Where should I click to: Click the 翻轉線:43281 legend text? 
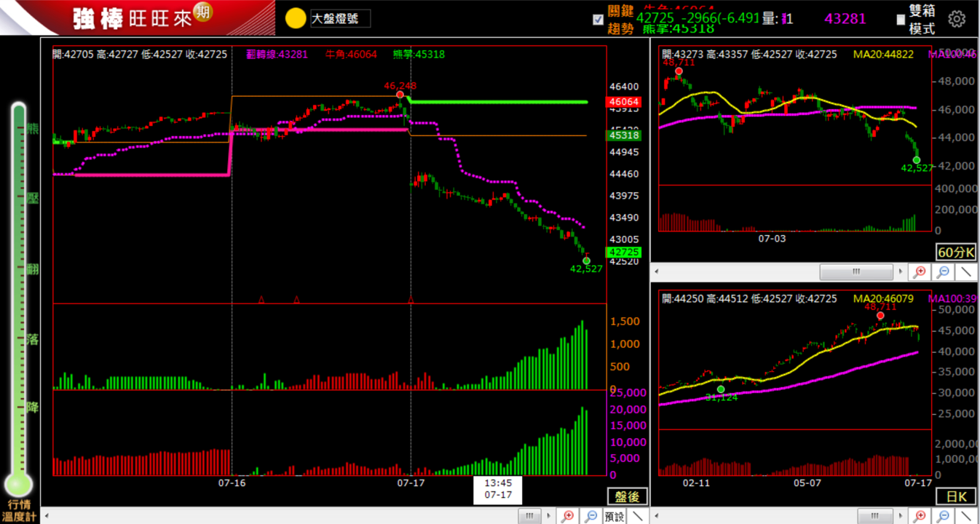click(277, 54)
